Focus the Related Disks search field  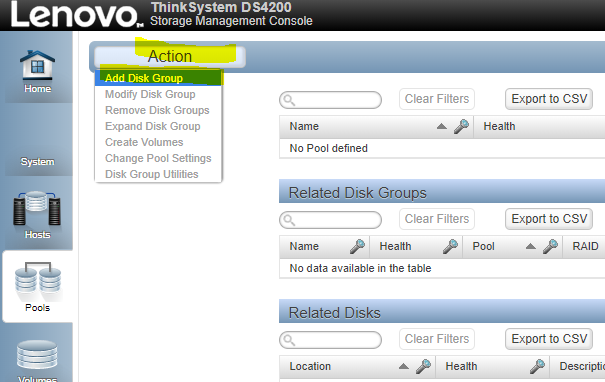331,340
